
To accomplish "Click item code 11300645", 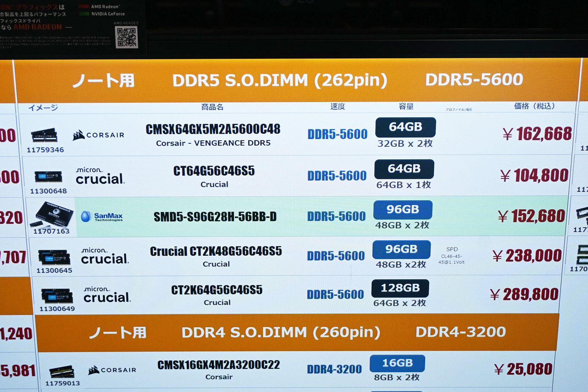I will (x=54, y=270).
